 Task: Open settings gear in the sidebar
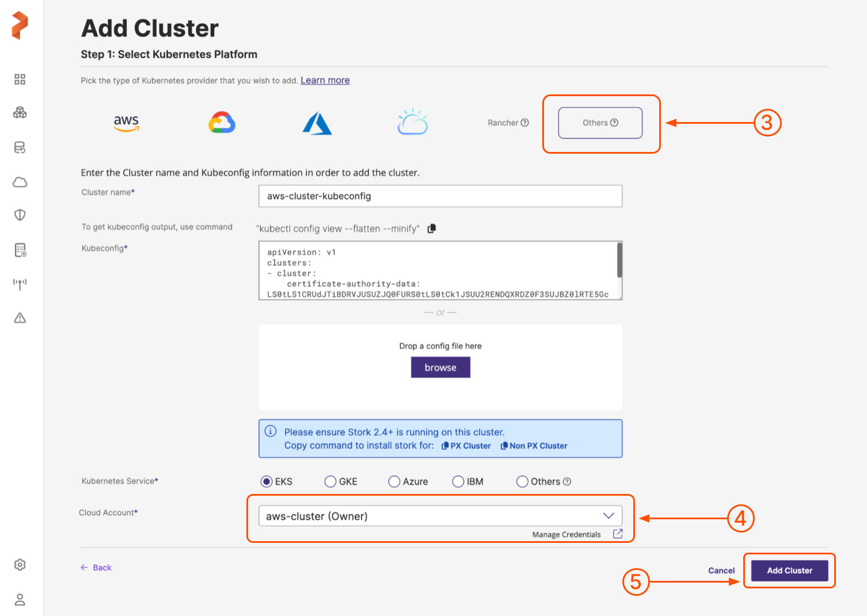20,565
